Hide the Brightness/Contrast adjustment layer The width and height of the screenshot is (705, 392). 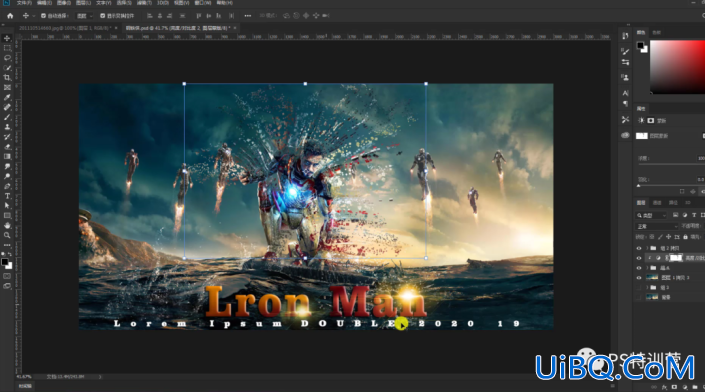[x=639, y=258]
